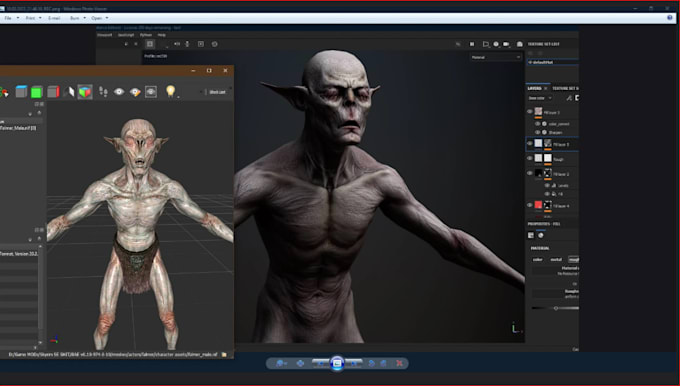Toggle the color channel button in Material
The image size is (680, 386).
[538, 259]
